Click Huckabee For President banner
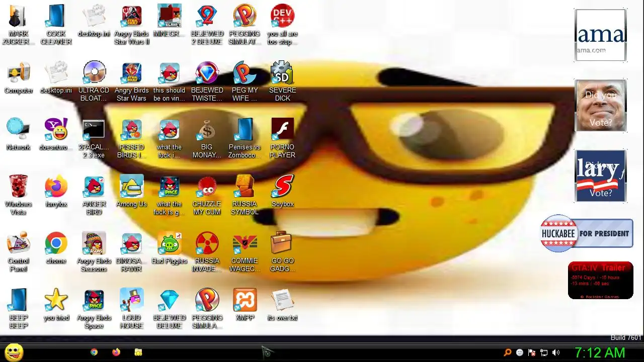The width and height of the screenshot is (644, 362). (x=587, y=233)
